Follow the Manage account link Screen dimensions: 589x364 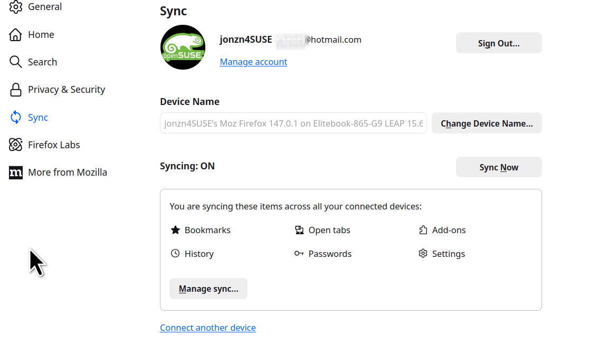click(253, 62)
